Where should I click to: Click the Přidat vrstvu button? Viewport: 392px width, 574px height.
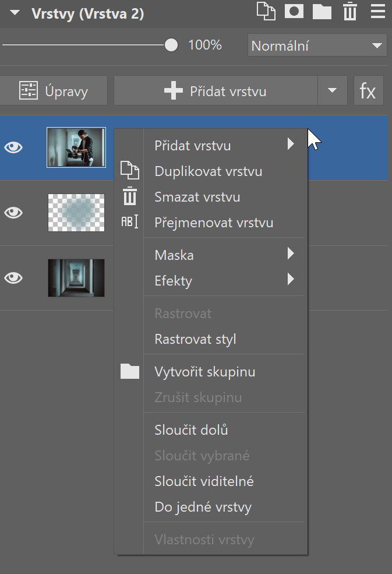216,91
